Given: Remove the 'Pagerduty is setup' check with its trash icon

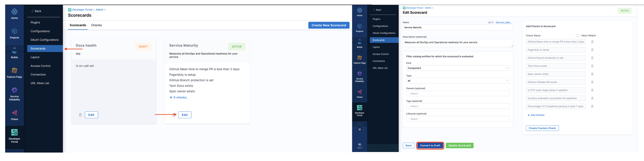Looking at the screenshot, I should tap(592, 50).
